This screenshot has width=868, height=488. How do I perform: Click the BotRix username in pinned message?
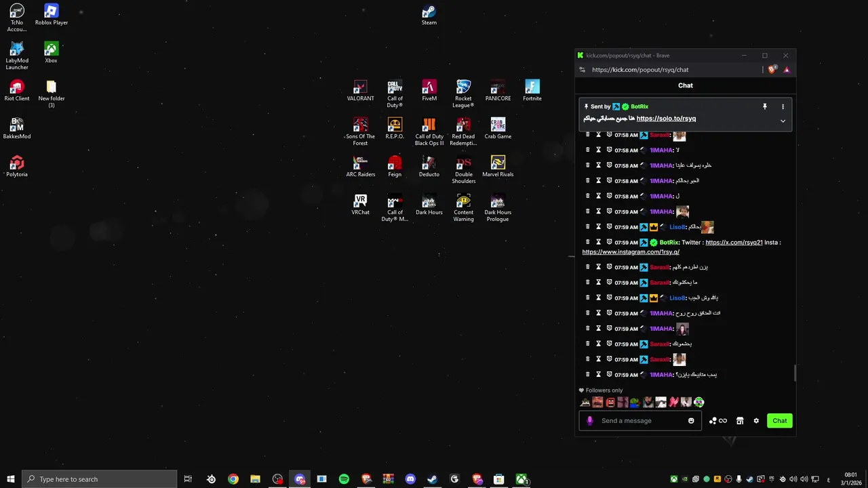[x=639, y=106]
